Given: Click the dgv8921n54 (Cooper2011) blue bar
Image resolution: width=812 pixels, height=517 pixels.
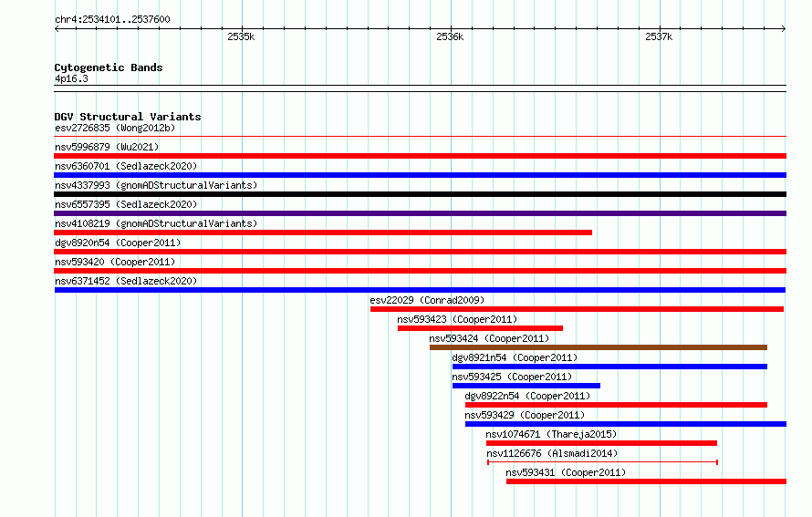Looking at the screenshot, I should (609, 367).
